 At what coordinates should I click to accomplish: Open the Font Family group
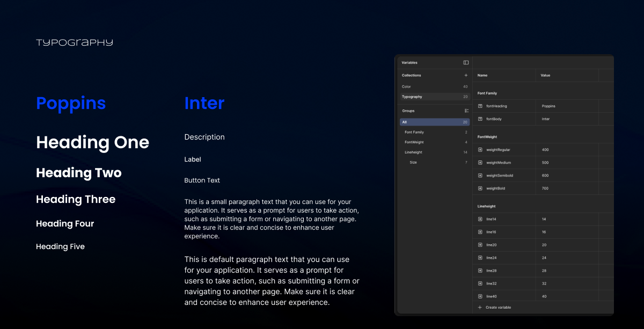click(x=414, y=132)
